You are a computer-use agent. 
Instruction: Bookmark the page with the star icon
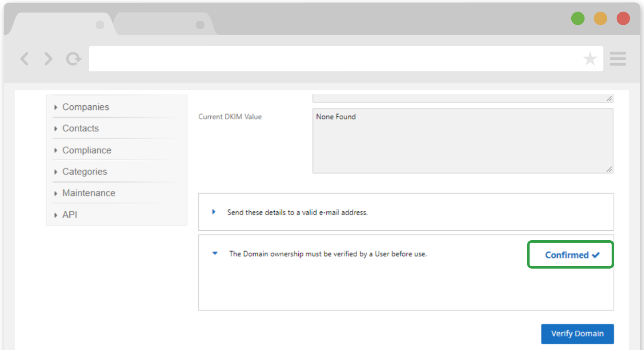coord(591,59)
